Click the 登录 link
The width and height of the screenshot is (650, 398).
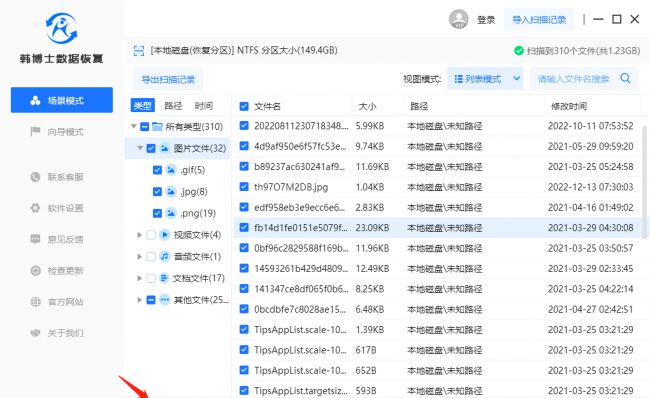[x=486, y=19]
